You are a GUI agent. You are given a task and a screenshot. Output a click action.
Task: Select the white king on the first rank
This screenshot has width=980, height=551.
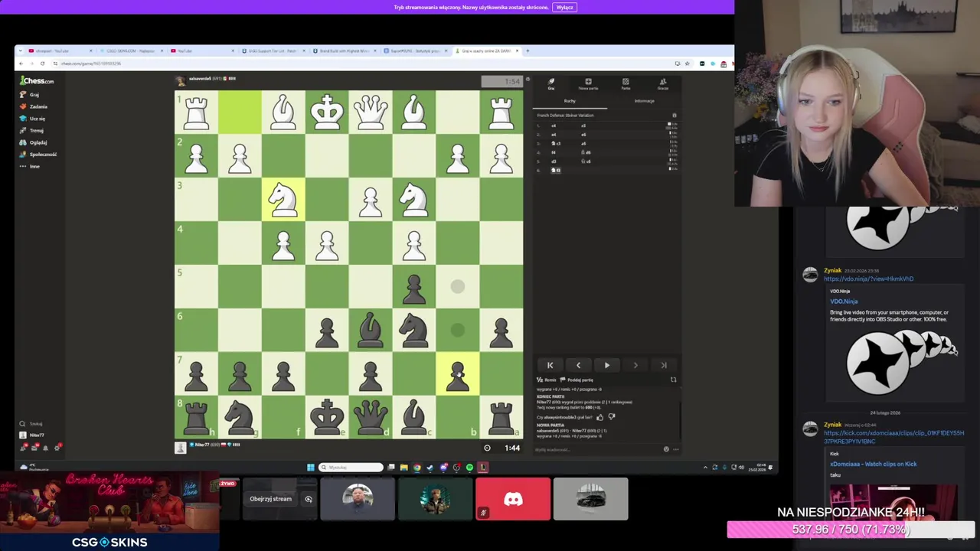coord(327,112)
